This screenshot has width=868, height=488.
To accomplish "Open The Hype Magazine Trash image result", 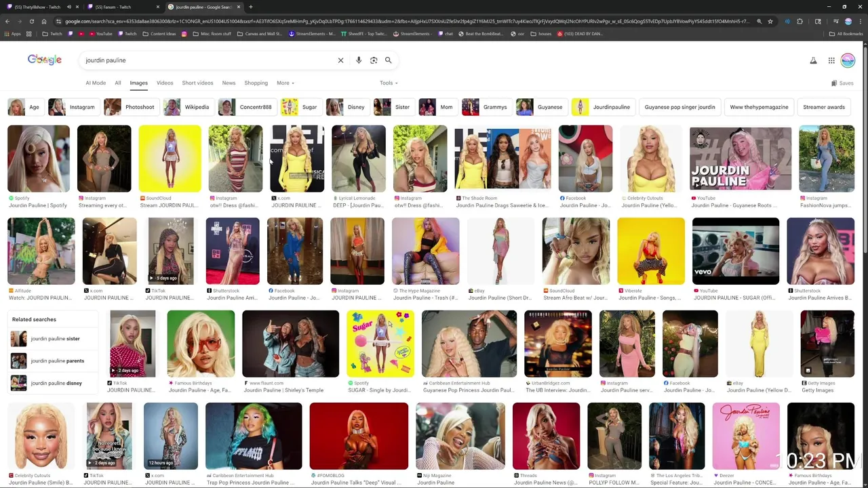I will tap(426, 251).
